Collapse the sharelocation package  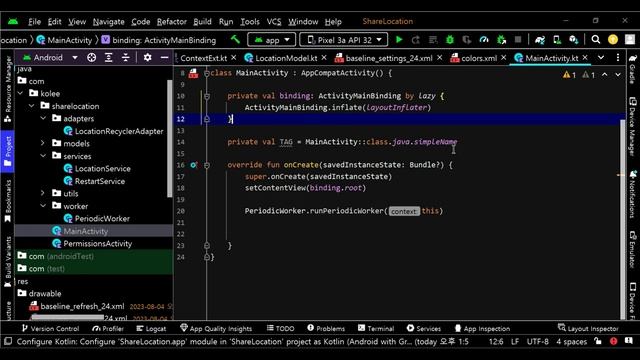(x=31, y=106)
